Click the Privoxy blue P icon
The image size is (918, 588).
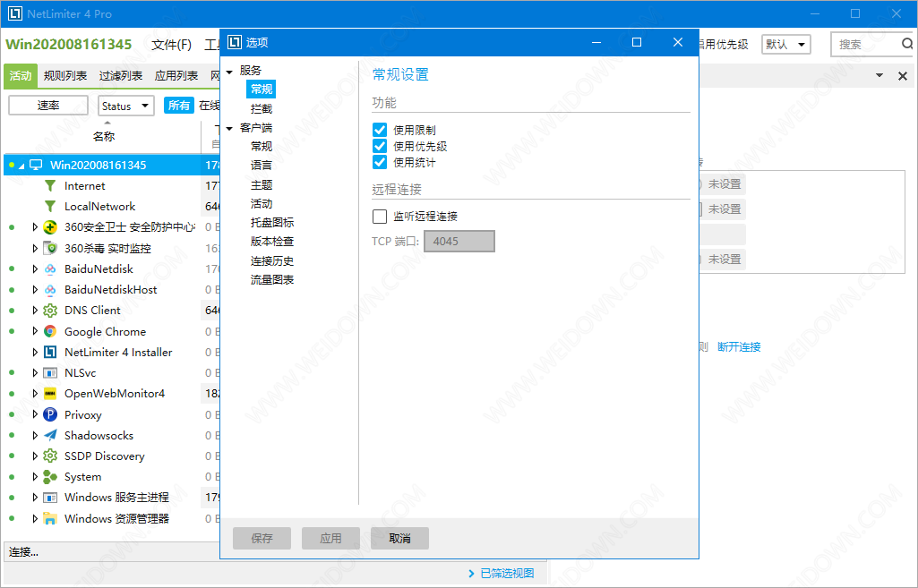click(x=50, y=414)
